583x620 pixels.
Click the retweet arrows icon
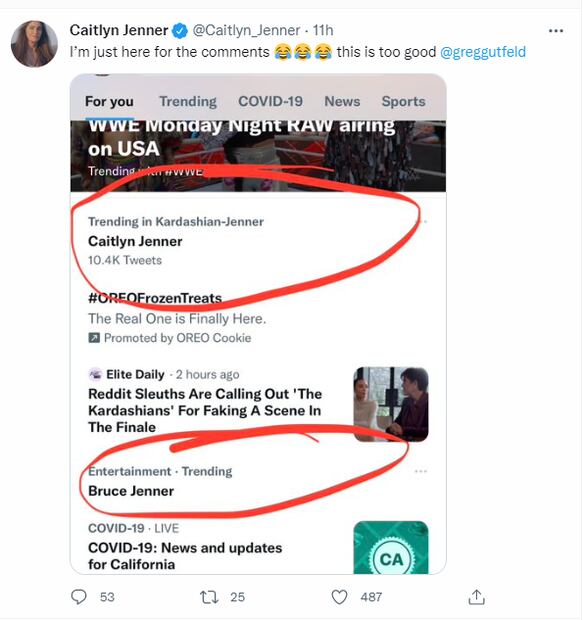pos(209,597)
